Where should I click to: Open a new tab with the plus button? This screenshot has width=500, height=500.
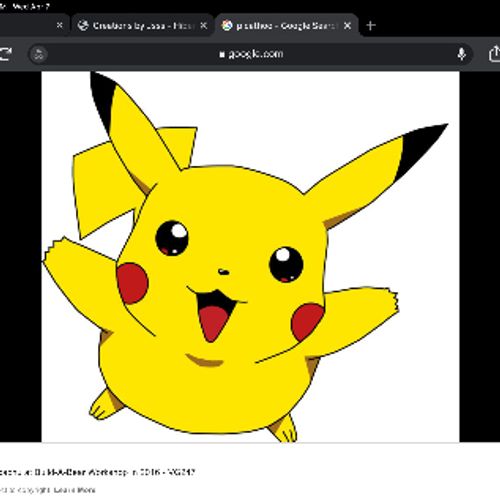coord(371,25)
